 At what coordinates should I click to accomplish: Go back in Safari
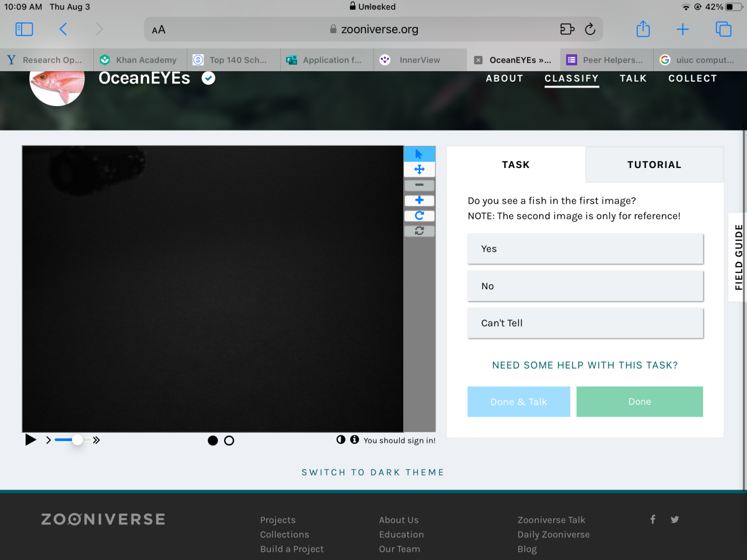click(x=63, y=29)
